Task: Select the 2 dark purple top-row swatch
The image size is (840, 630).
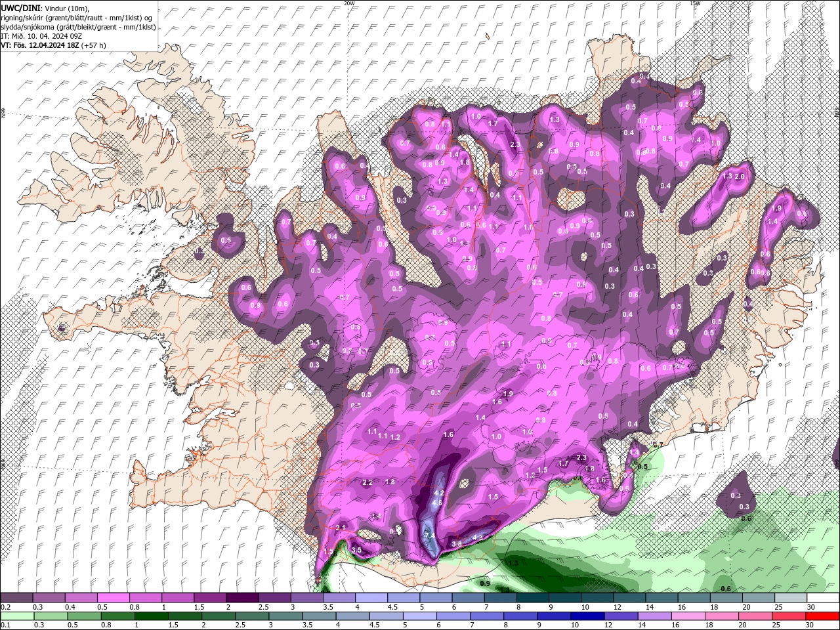Action: point(241,598)
